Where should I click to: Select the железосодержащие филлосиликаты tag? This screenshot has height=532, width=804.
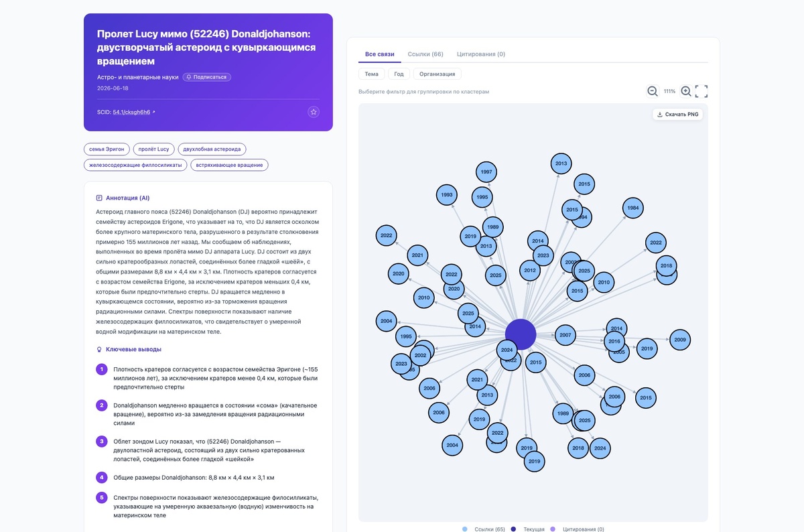[135, 165]
